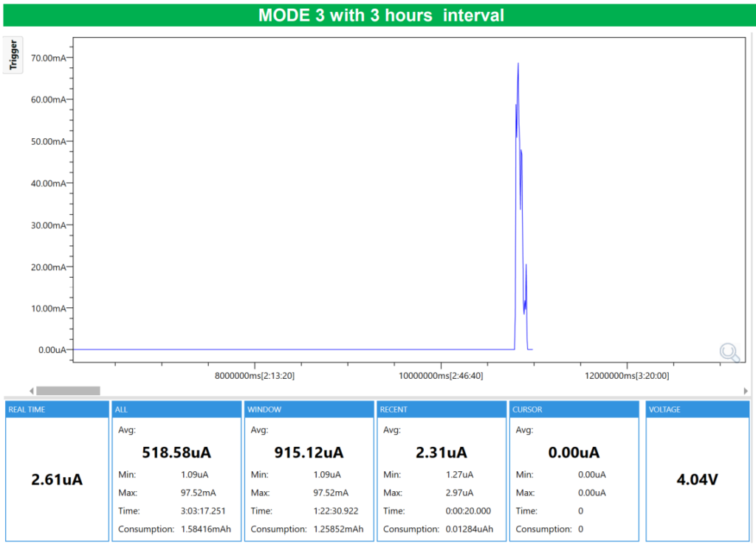Click the 2.61uA real-time current value

(x=57, y=479)
